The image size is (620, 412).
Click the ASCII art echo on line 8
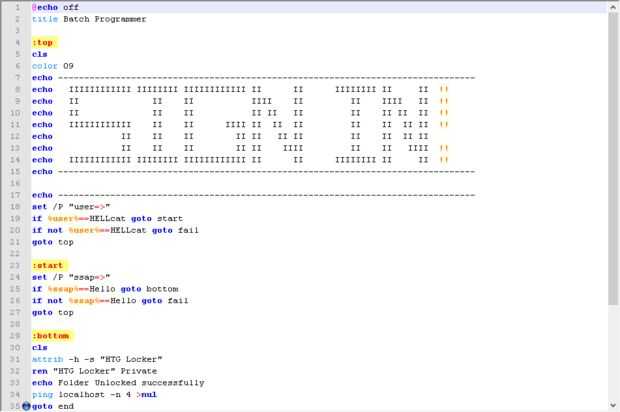tap(240, 90)
